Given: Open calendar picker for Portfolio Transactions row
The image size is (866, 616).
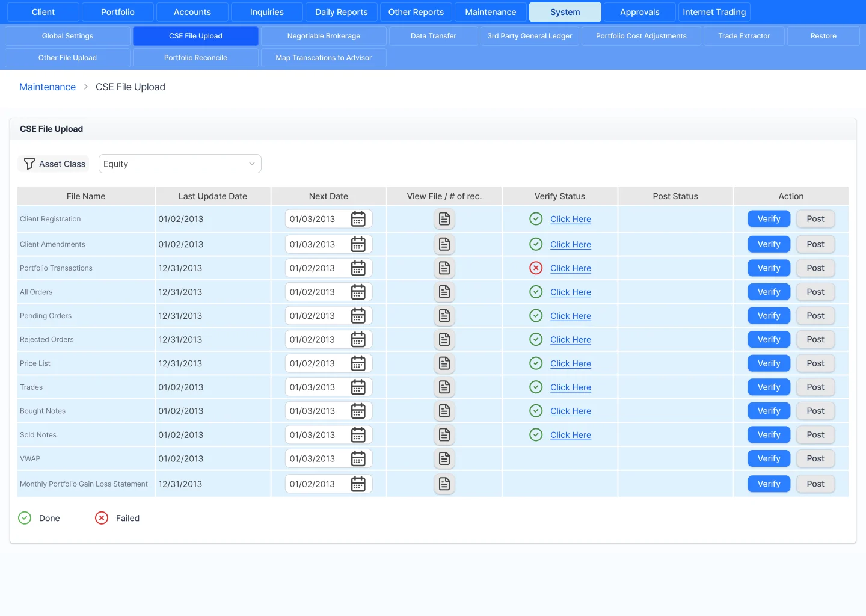Looking at the screenshot, I should pos(358,268).
